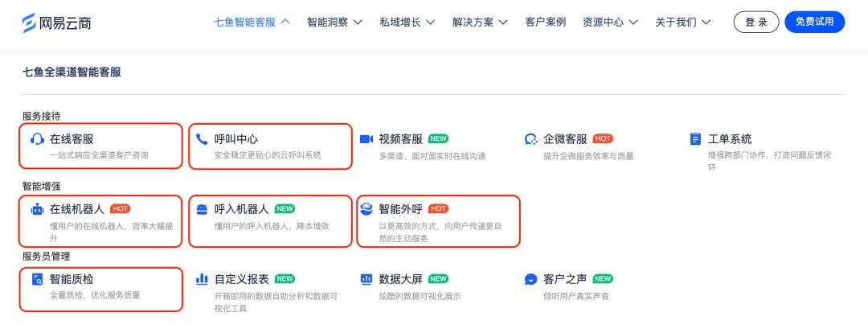Viewport: 868px width, 329px height.
Task: Click the robot icon for 在线机器人
Action: pyautogui.click(x=37, y=209)
